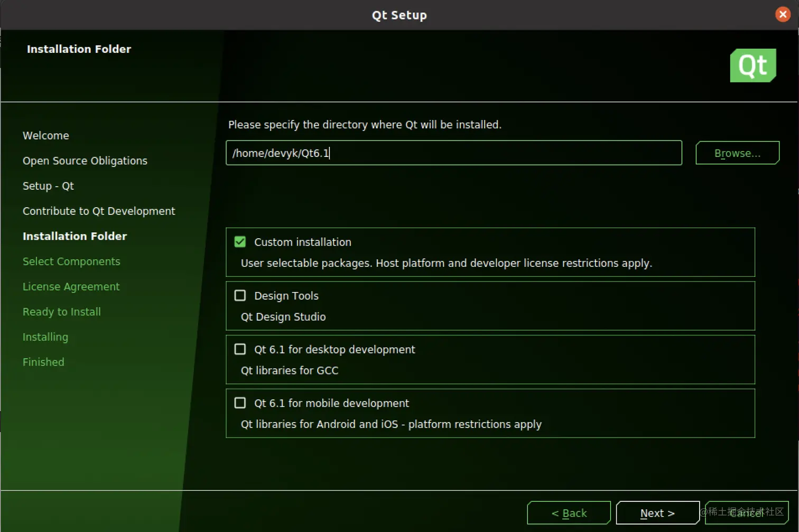799x532 pixels.
Task: Click the Finished step label
Action: click(43, 362)
